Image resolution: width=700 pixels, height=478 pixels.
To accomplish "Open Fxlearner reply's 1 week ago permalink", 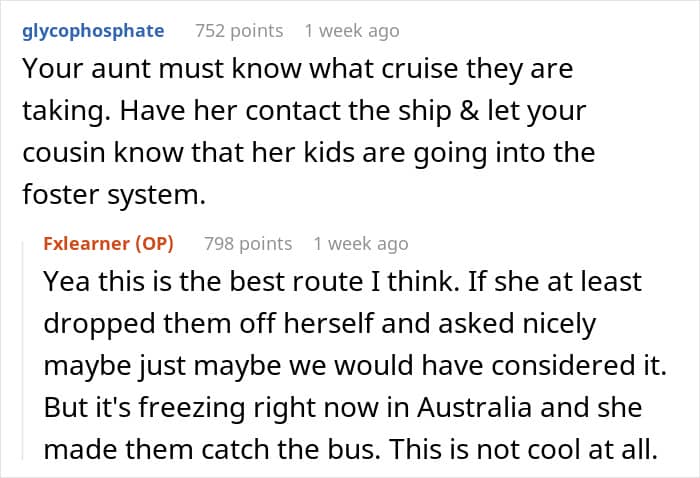I will pos(361,244).
